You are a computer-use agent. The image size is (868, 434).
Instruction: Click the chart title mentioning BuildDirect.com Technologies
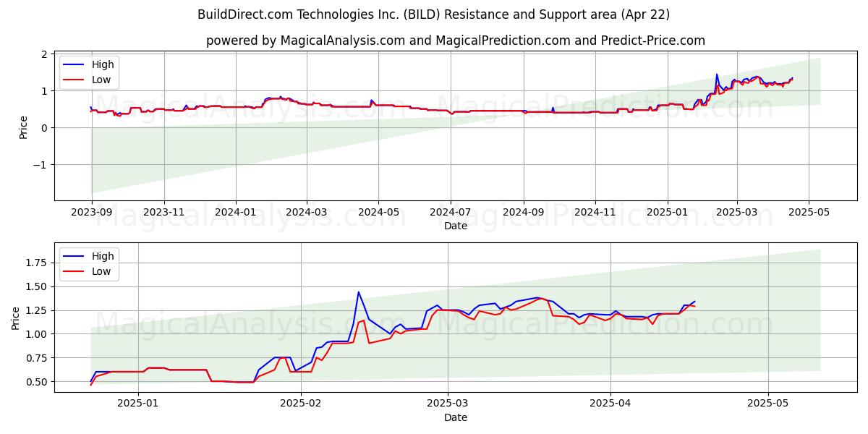[x=434, y=14]
